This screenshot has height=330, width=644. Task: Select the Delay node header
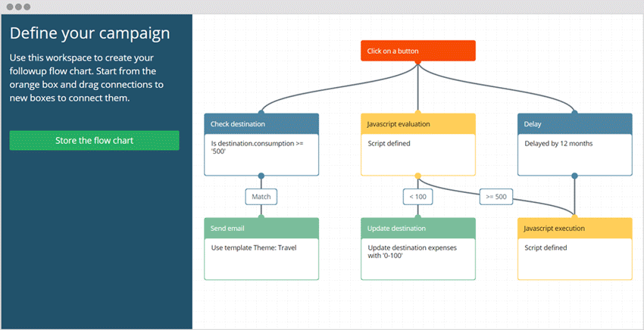(x=574, y=123)
